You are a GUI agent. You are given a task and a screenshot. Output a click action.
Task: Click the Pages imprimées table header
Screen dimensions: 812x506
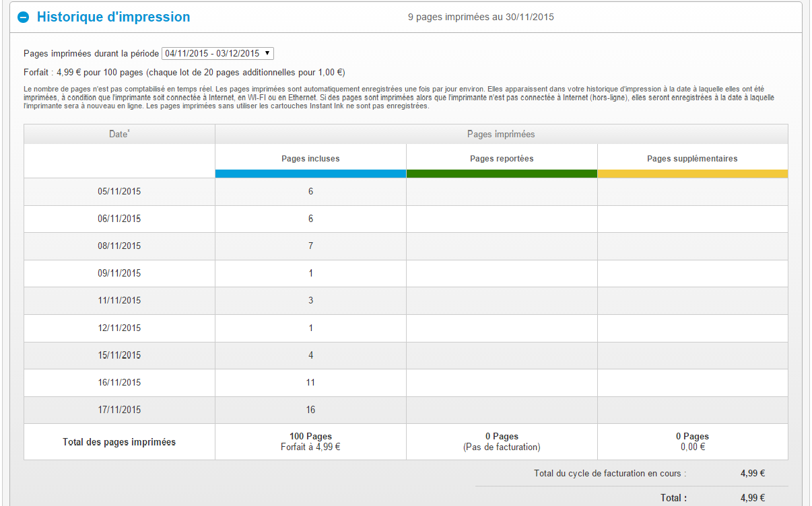(x=501, y=135)
